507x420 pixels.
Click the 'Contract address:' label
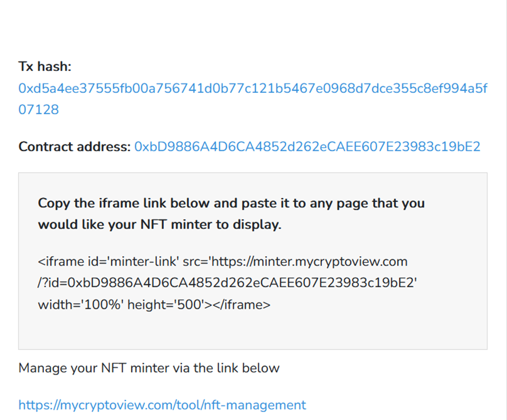[x=75, y=147]
